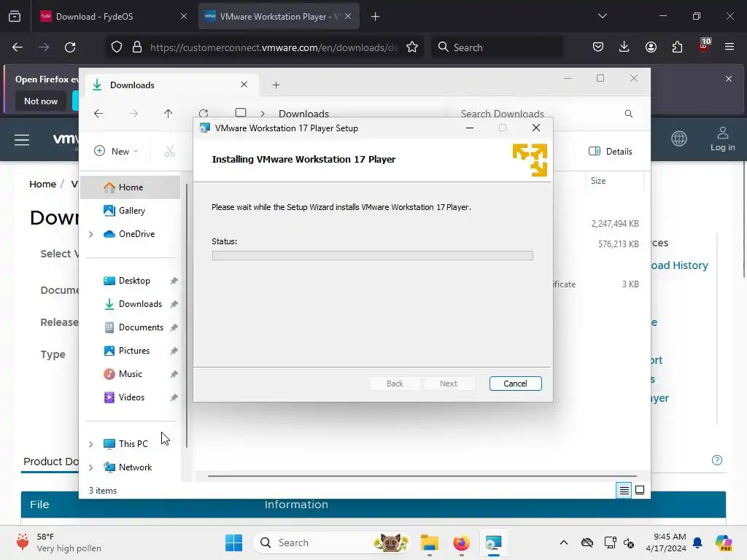Open a new Firefox tab
This screenshot has height=560, width=747.
tap(376, 16)
